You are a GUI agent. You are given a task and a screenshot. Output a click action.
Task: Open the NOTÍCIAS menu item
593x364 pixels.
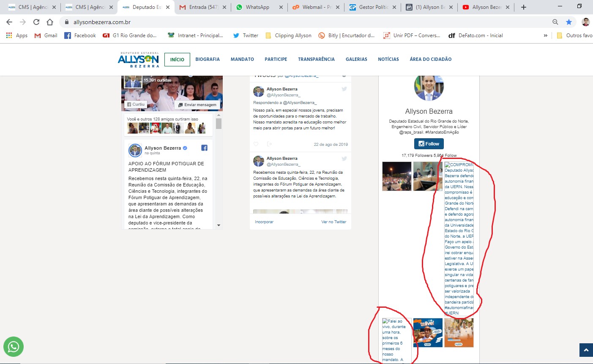tap(388, 60)
